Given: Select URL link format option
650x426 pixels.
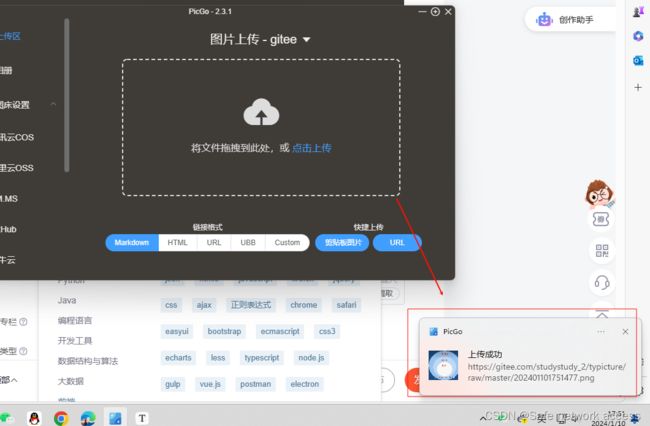Looking at the screenshot, I should [214, 242].
